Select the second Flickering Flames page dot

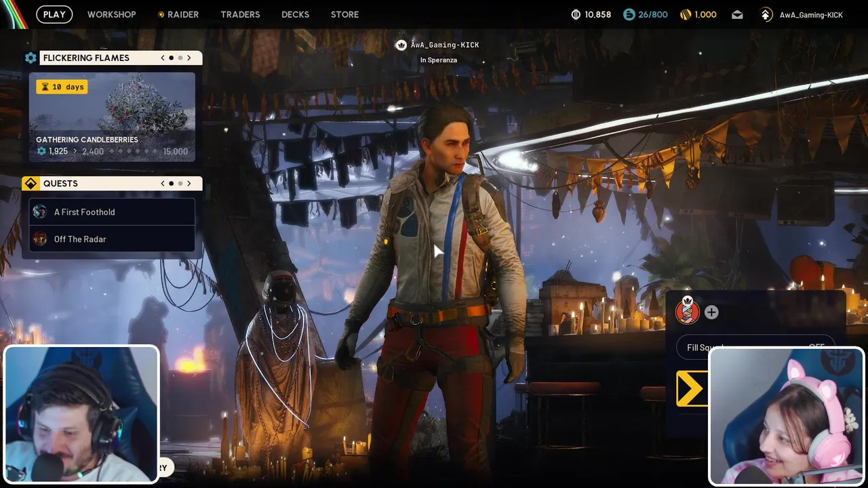pyautogui.click(x=180, y=58)
